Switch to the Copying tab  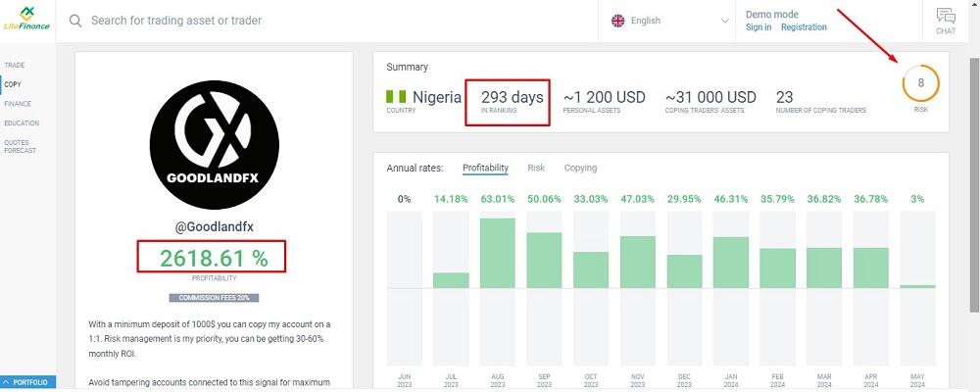point(580,169)
